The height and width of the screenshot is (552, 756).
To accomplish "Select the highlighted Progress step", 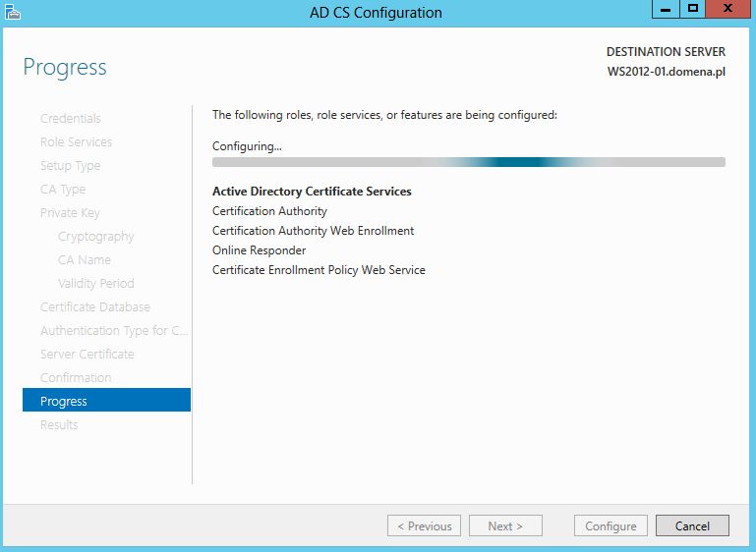I will click(106, 401).
